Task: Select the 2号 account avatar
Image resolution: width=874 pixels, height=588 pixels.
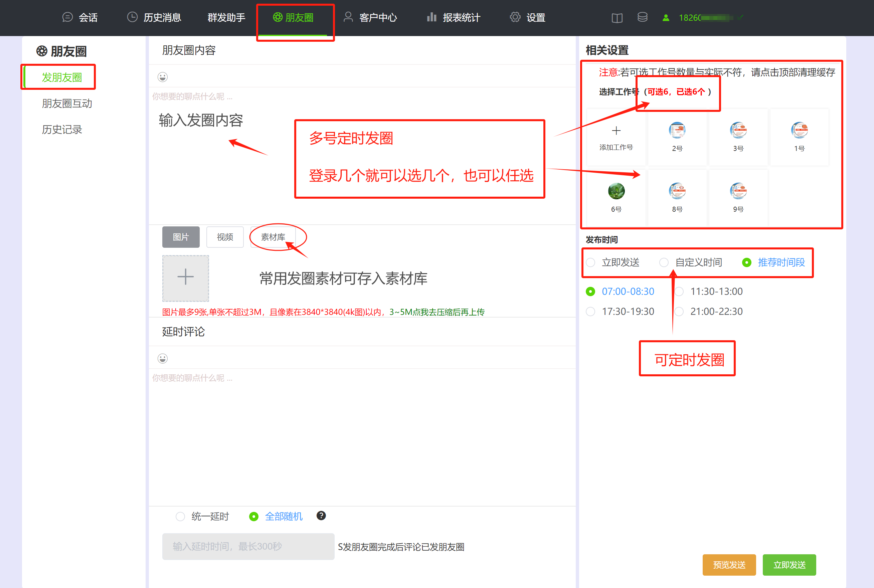Action: (x=677, y=131)
